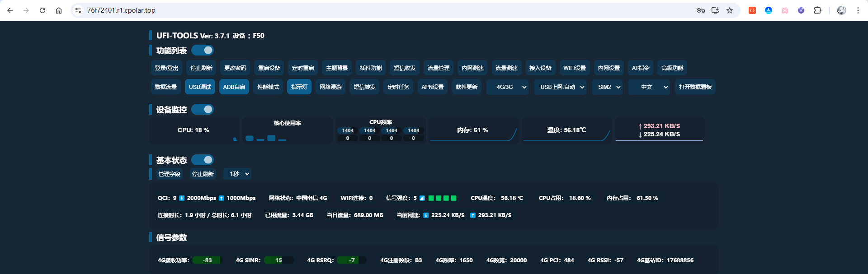Click the 管理字段 button
The height and width of the screenshot is (274, 868).
tap(169, 174)
